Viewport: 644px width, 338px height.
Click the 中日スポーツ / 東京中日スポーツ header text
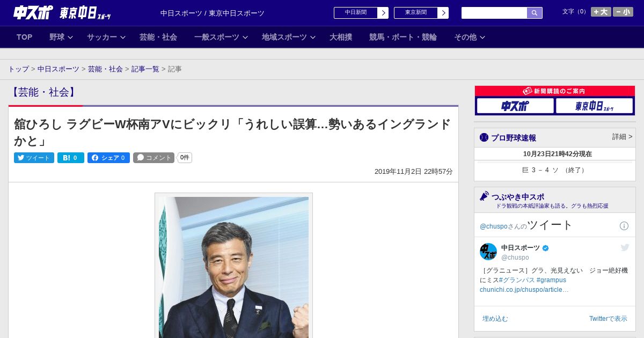click(213, 13)
